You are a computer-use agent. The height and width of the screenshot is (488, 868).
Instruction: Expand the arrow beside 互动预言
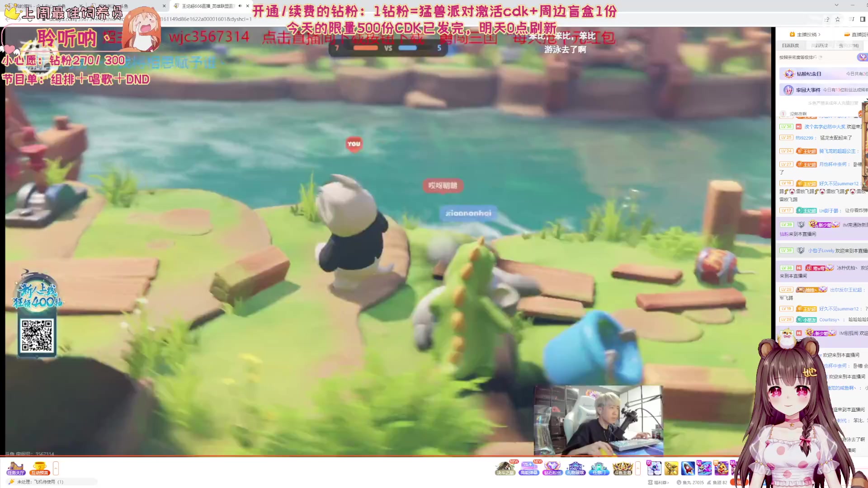(56, 468)
